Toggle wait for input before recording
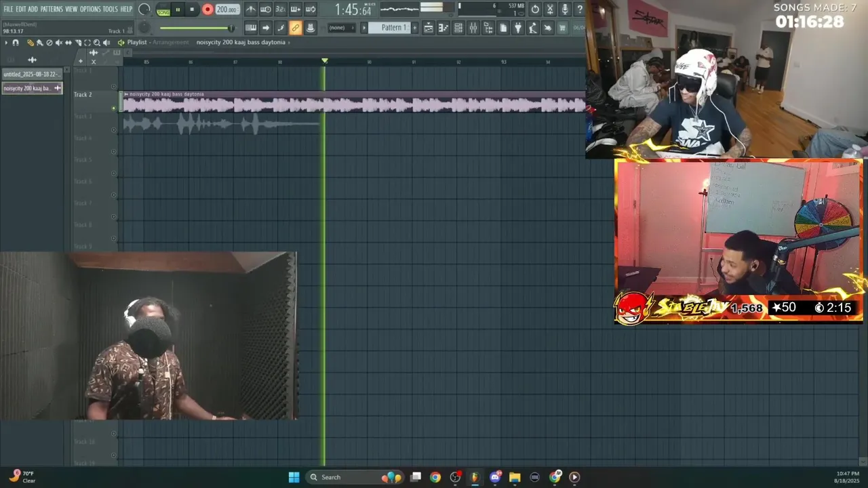 (265, 9)
